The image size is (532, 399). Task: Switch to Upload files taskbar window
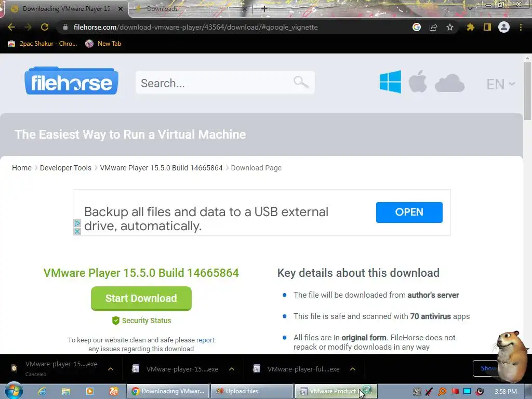point(252,391)
